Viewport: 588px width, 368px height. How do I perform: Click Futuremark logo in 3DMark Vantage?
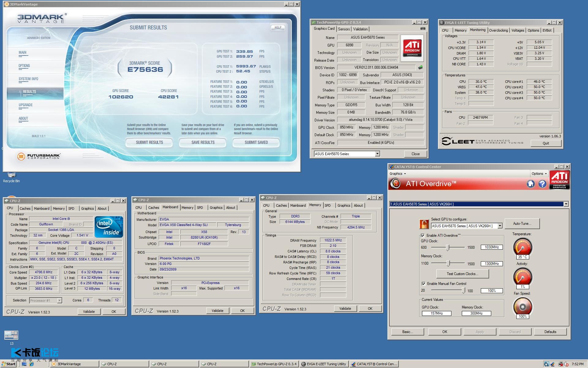point(39,156)
